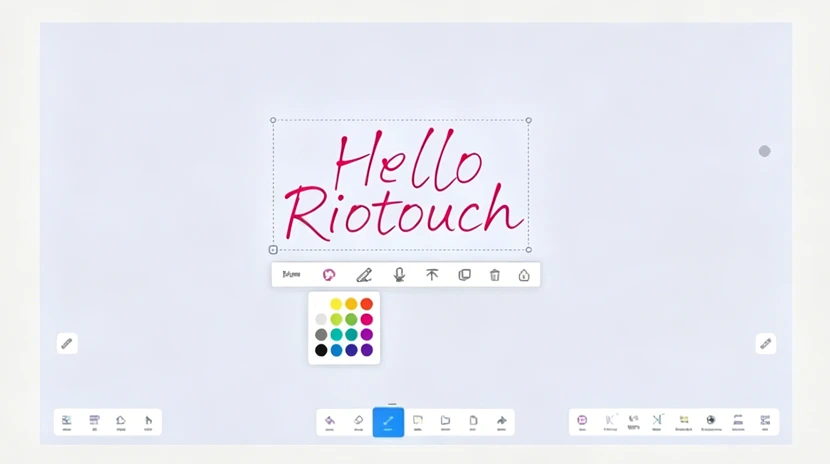The height and width of the screenshot is (464, 830).
Task: Click the handwritten "Riotouch" text
Action: pyautogui.click(x=404, y=212)
